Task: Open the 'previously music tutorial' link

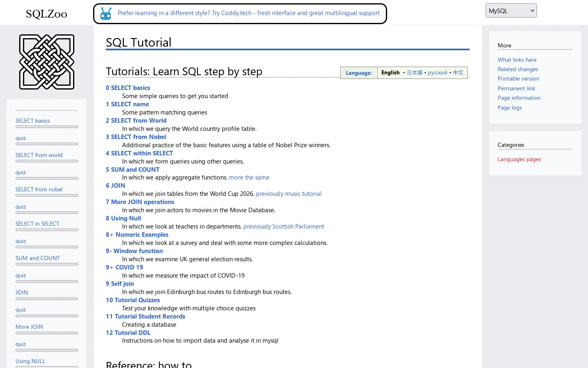Action: 289,194
